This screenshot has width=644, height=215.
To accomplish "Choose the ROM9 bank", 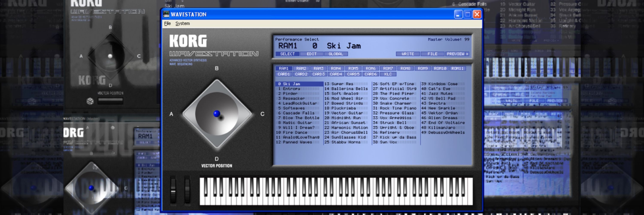I will point(423,68).
